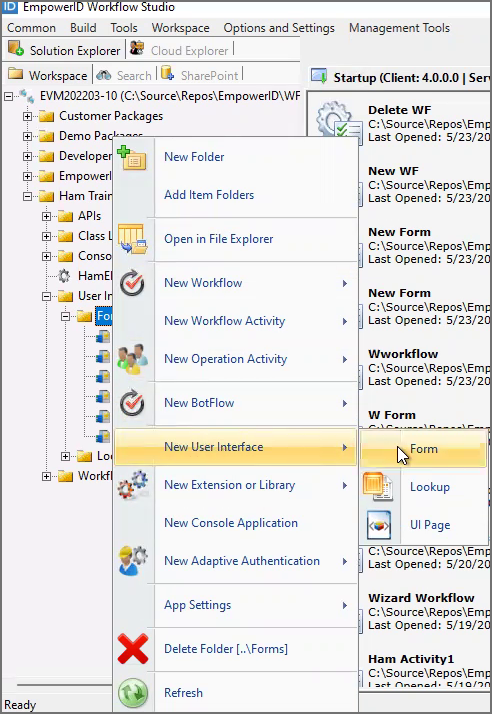492x714 pixels.
Task: Click the Delete WF gear thumbnail icon
Action: pos(339,122)
